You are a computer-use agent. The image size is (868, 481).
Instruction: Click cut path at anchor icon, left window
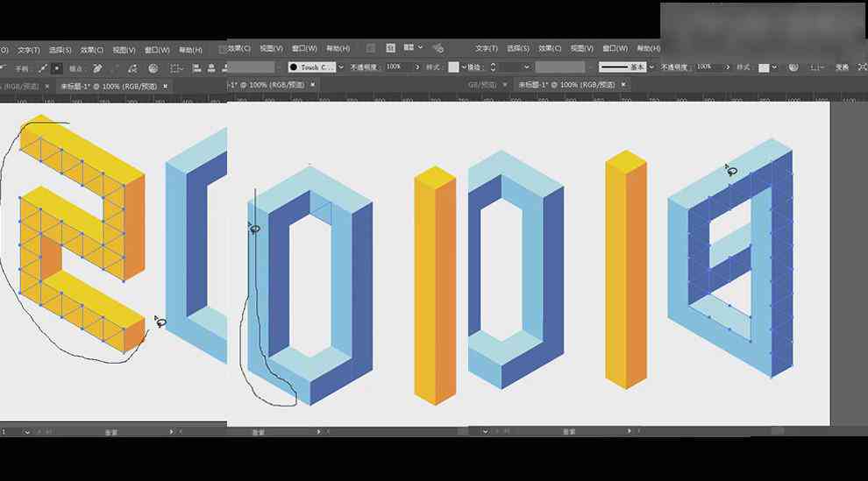pyautogui.click(x=132, y=68)
